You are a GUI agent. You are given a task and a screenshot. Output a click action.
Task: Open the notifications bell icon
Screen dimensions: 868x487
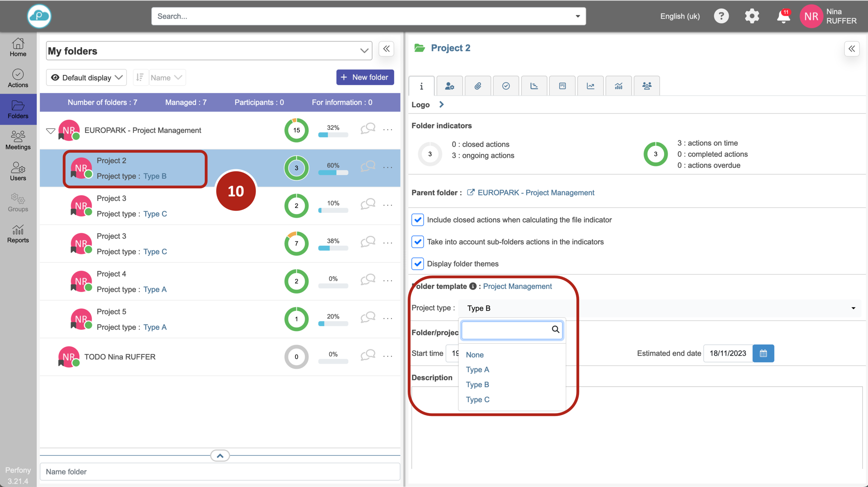pos(783,16)
